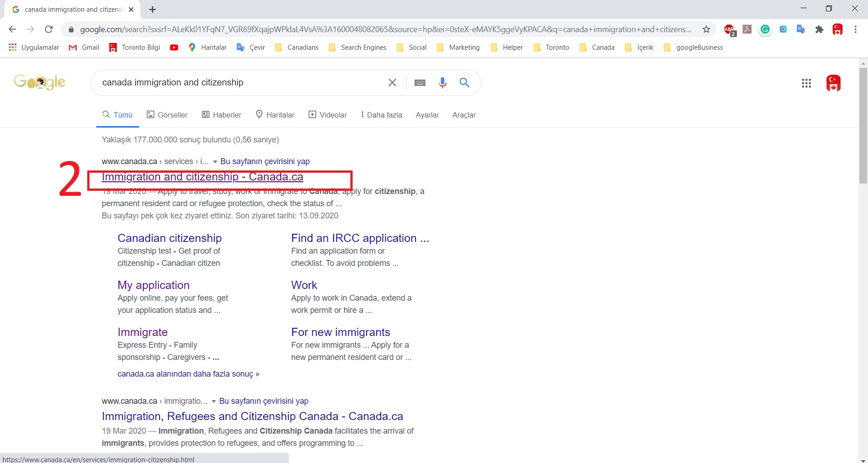The image size is (868, 463).
Task: Close the canada immigration tab
Action: tap(131, 9)
